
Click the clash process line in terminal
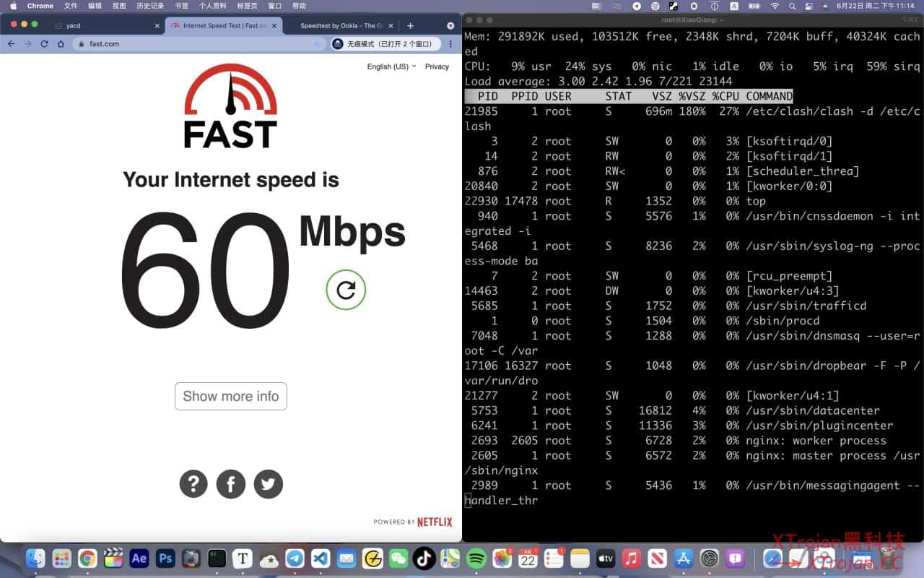pos(692,118)
